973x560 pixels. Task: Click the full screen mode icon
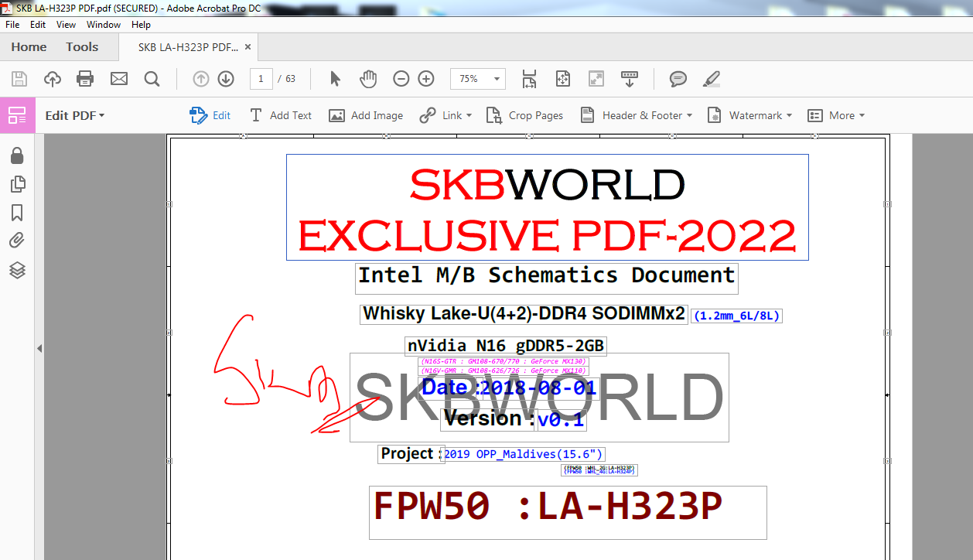[x=596, y=78]
